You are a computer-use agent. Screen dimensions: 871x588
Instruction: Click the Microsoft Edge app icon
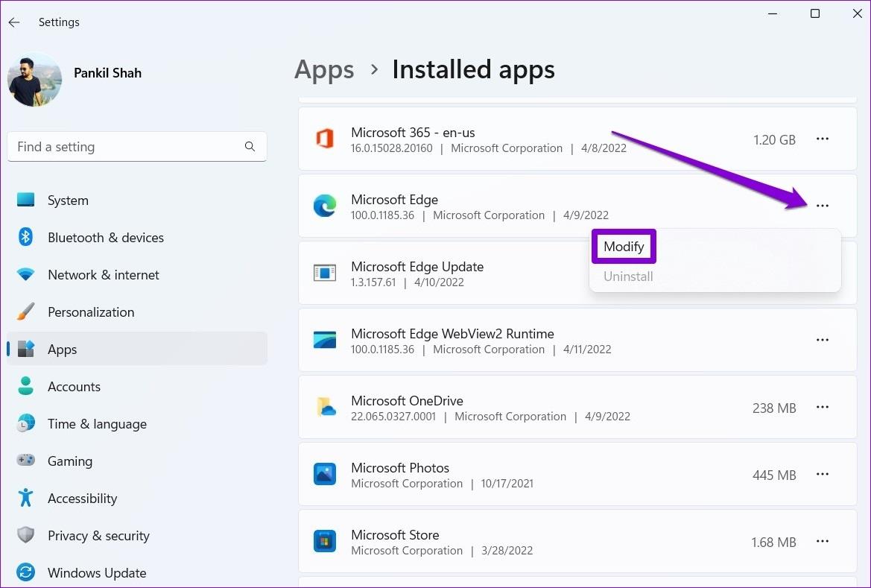tap(325, 206)
